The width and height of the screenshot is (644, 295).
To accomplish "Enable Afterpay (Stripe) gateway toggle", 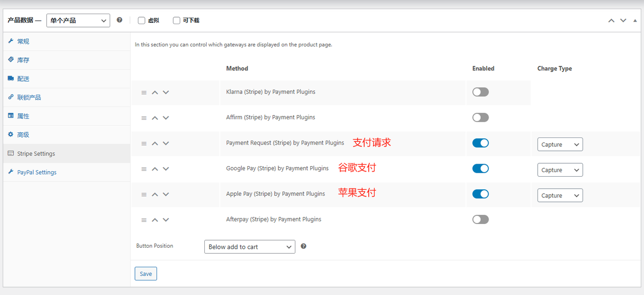I will [480, 219].
